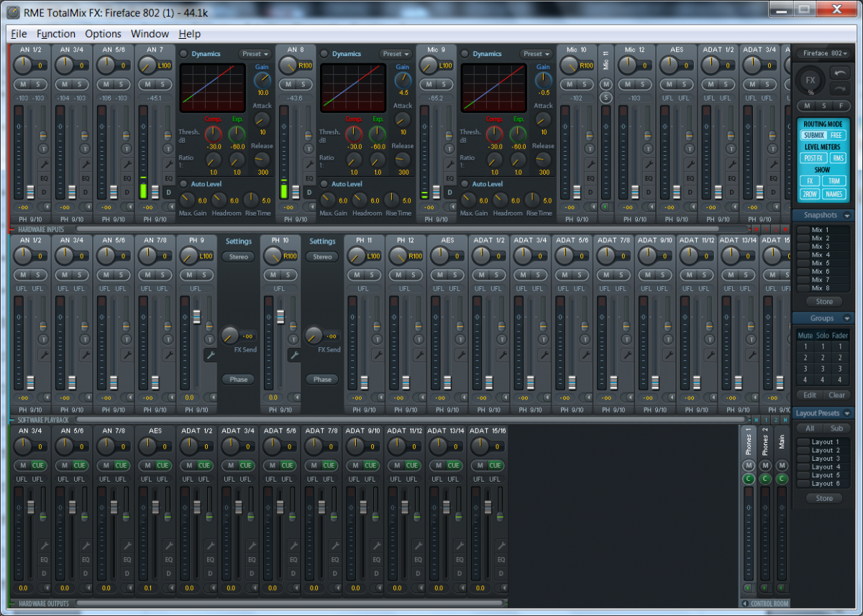This screenshot has height=616, width=863.
Task: Click master Mute M button under FX knob
Action: pyautogui.click(x=806, y=106)
